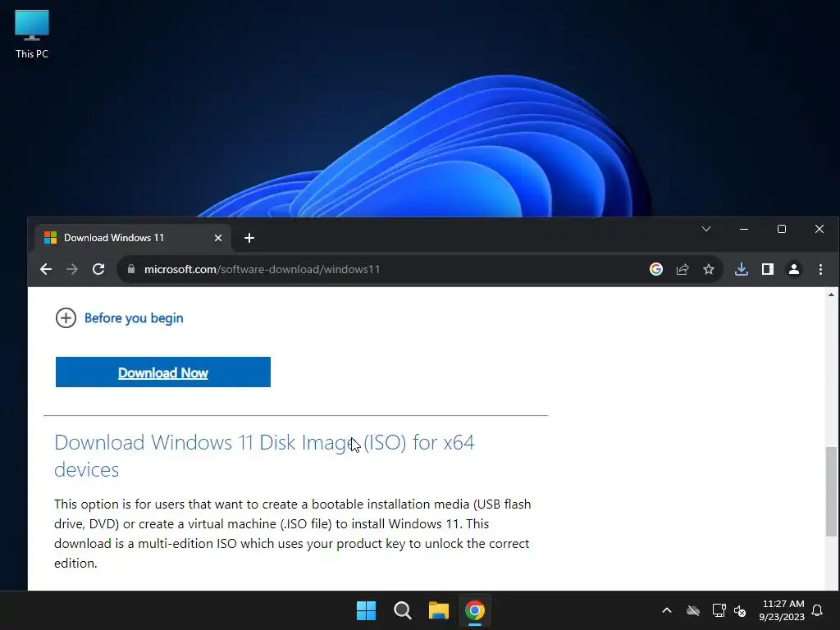Click the Before you begin link
This screenshot has height=630, width=840.
[134, 317]
